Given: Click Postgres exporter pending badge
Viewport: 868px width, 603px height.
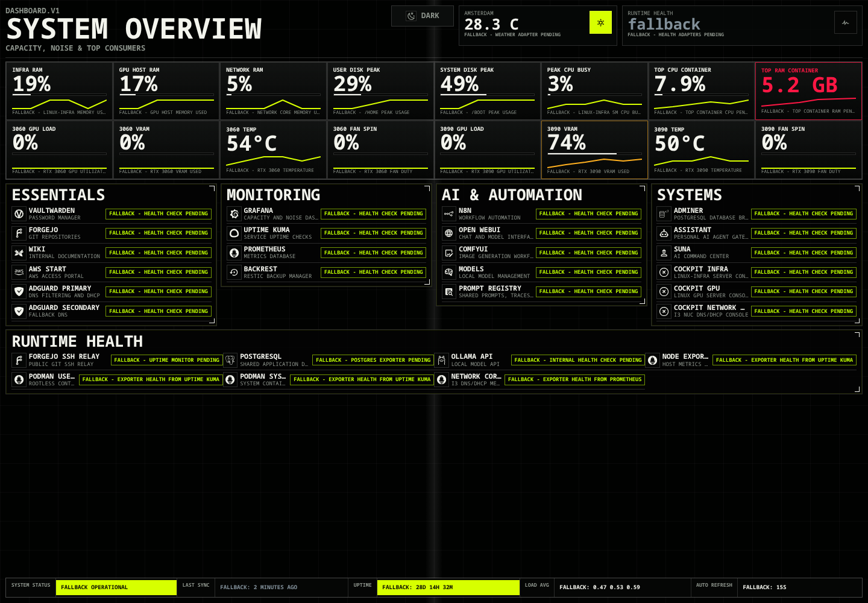Looking at the screenshot, I should pyautogui.click(x=373, y=360).
